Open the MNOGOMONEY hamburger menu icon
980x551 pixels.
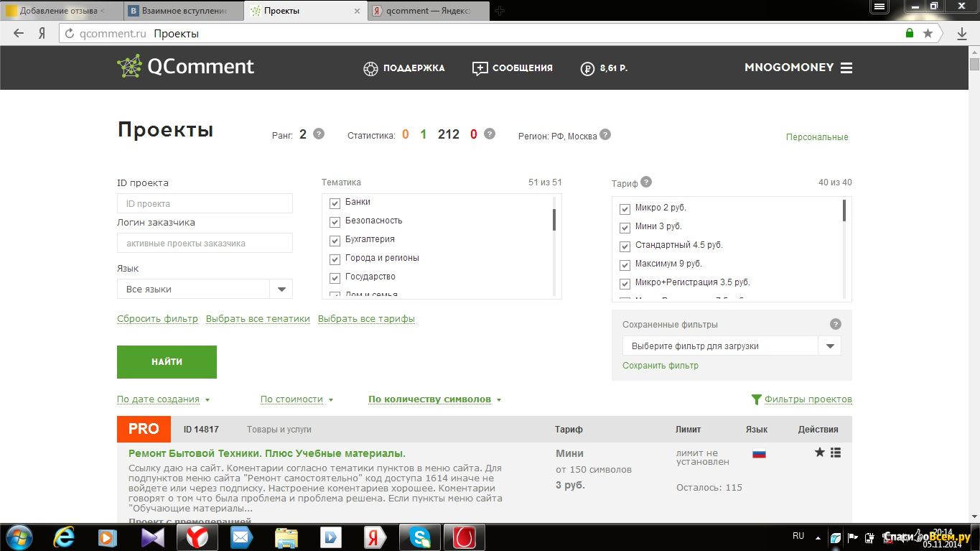(x=846, y=68)
